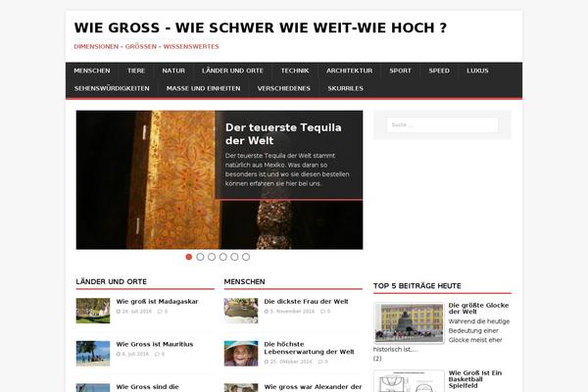The image size is (588, 392).
Task: Select the fourth slider pagination dot
Action: [x=223, y=257]
